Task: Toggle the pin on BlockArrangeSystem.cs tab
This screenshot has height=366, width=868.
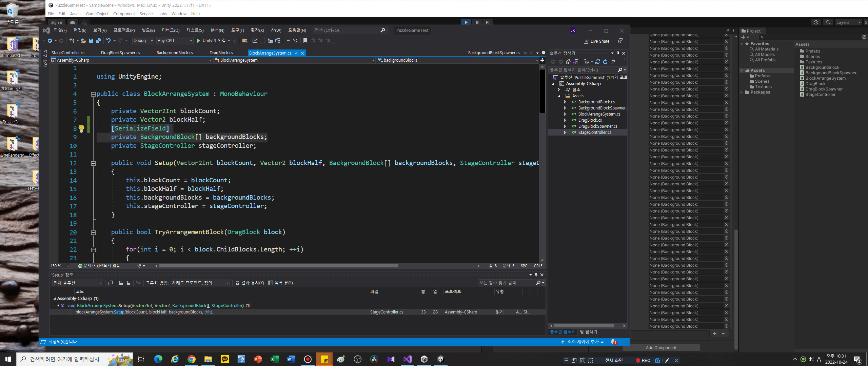Action: (x=296, y=53)
